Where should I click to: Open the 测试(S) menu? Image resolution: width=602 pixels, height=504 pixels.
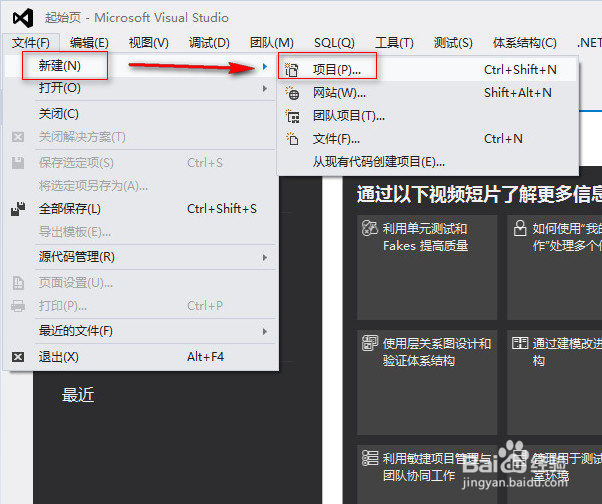point(453,43)
